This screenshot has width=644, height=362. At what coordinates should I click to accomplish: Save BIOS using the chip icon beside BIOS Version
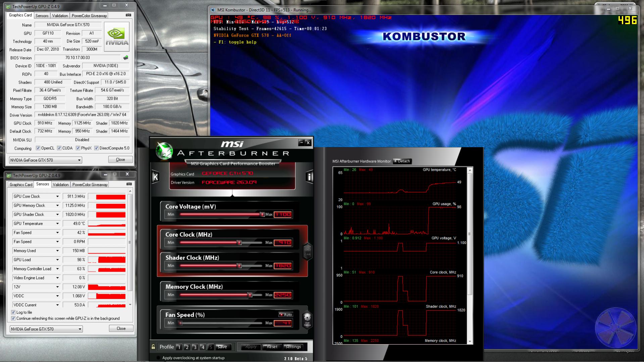126,58
